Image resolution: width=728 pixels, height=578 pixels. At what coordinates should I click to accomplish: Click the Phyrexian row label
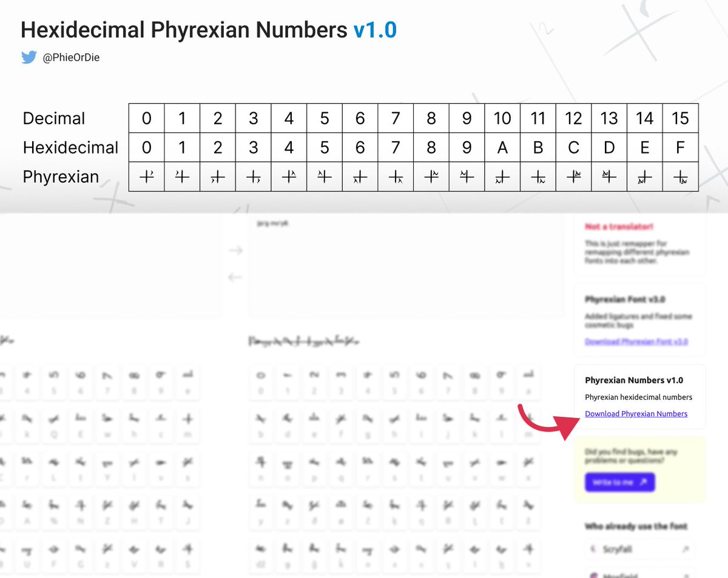click(x=60, y=176)
